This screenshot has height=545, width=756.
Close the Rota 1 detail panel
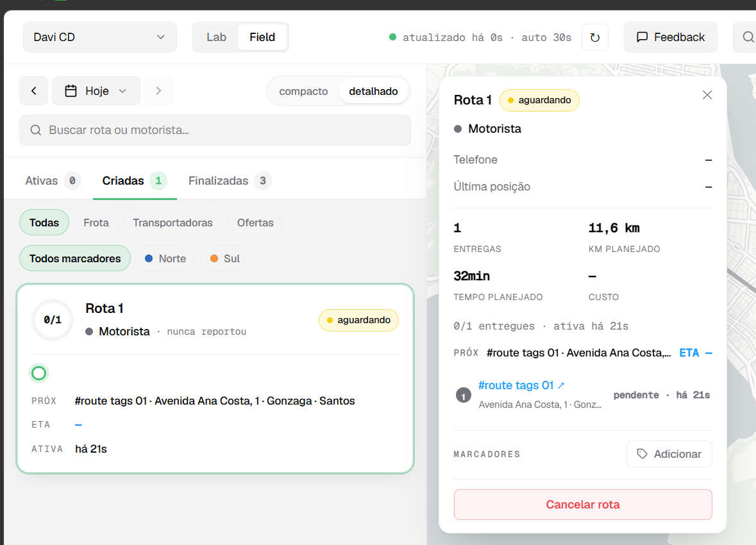click(x=707, y=95)
